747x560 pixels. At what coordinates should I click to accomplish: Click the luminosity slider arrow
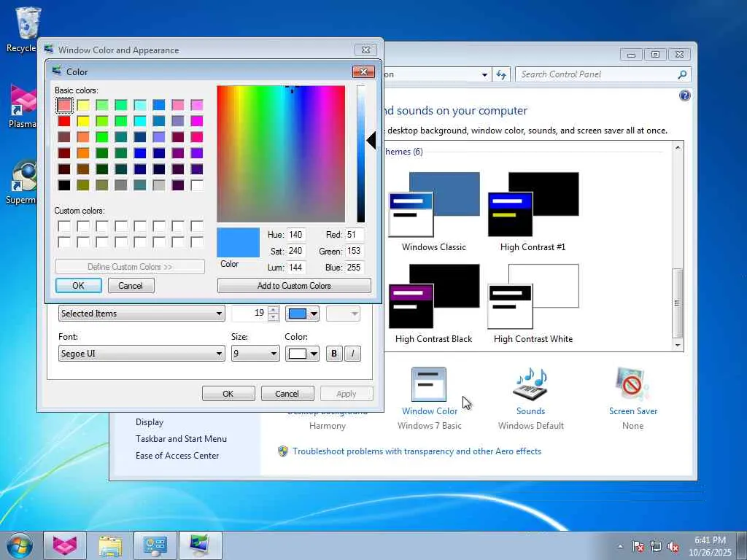(371, 141)
